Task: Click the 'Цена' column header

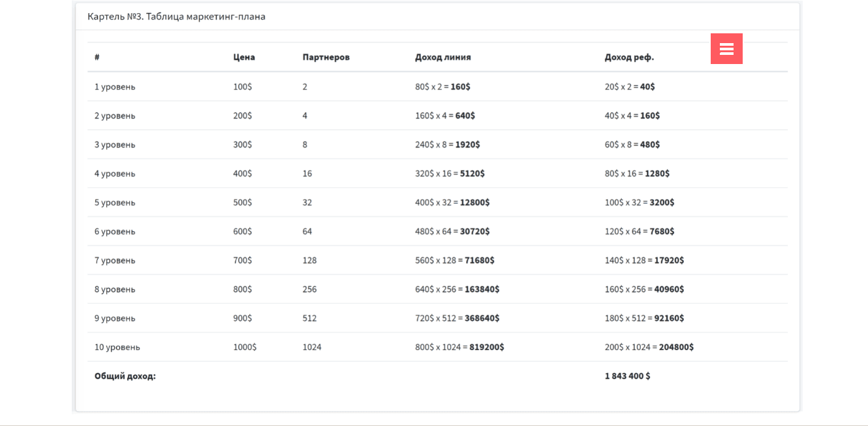Action: [244, 57]
